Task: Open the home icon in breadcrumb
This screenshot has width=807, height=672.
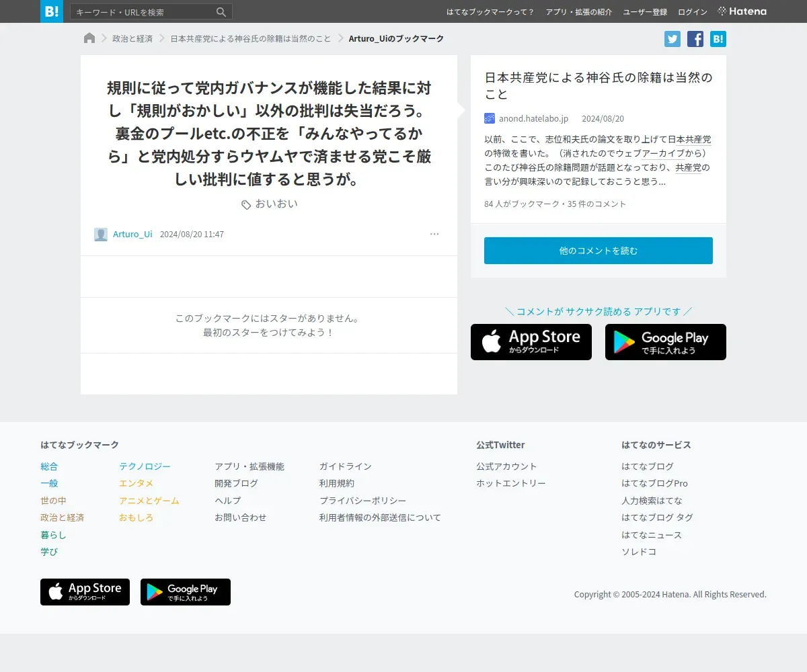Action: (x=89, y=38)
